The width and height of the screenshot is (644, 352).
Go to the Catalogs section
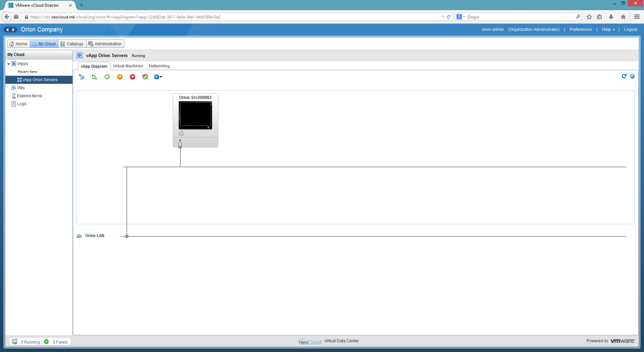tap(72, 44)
